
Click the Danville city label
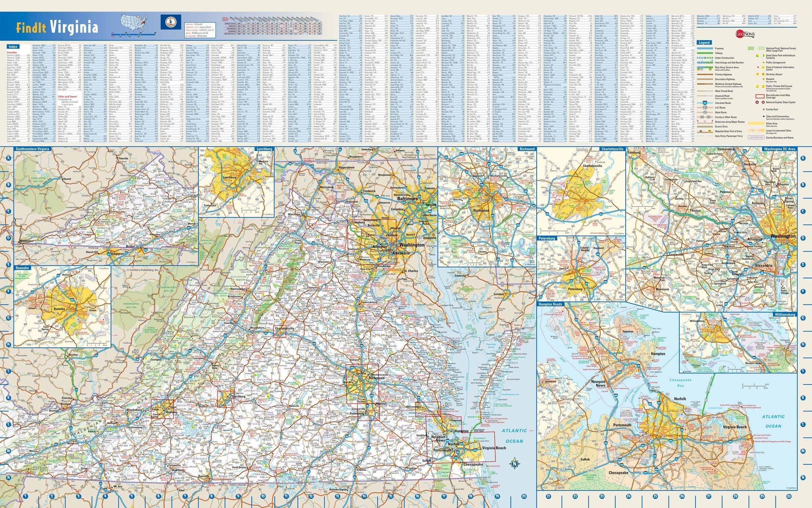(x=204, y=476)
